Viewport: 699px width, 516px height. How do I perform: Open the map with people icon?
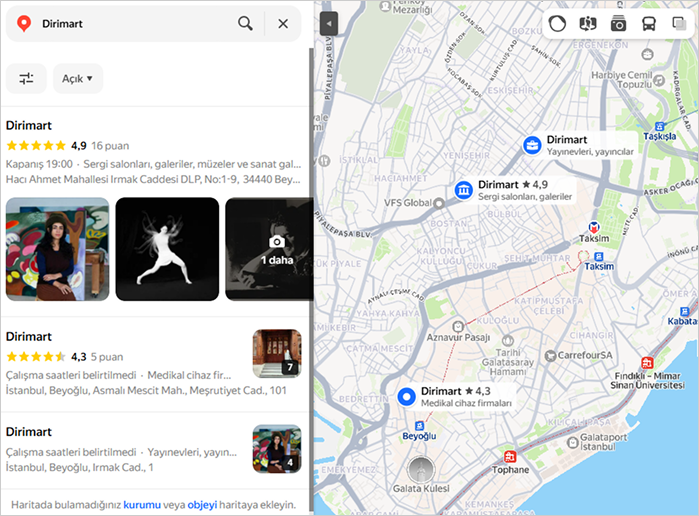coord(588,23)
